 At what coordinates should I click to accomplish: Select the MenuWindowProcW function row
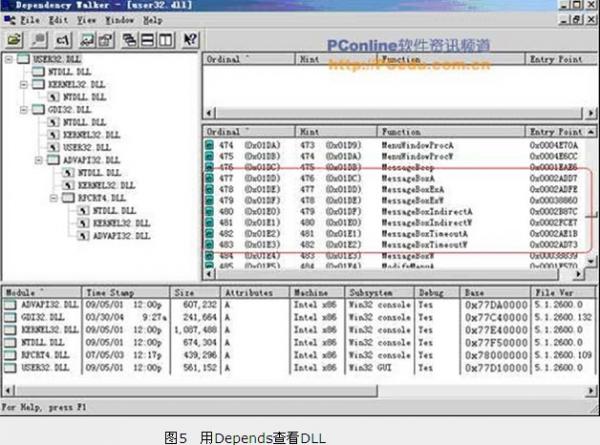[x=395, y=156]
